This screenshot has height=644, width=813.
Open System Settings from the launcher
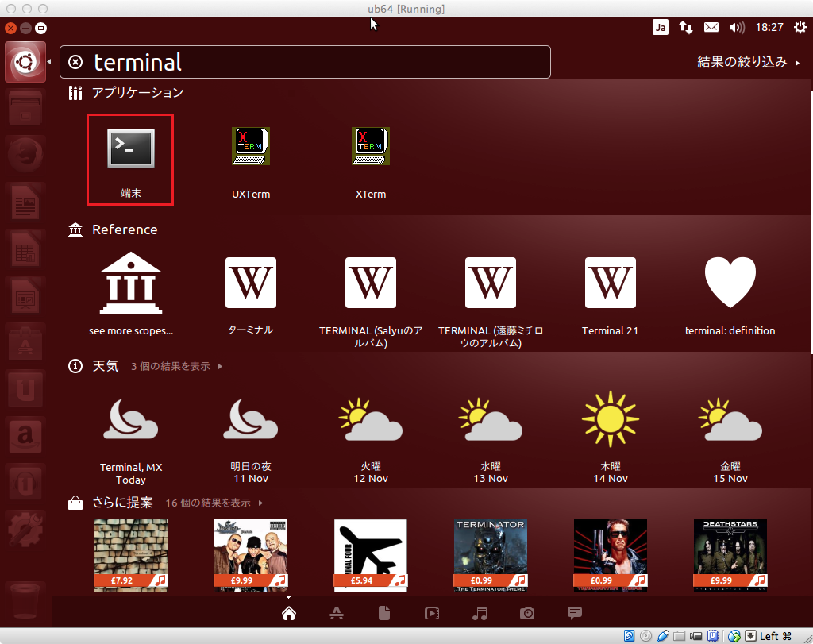tap(25, 530)
